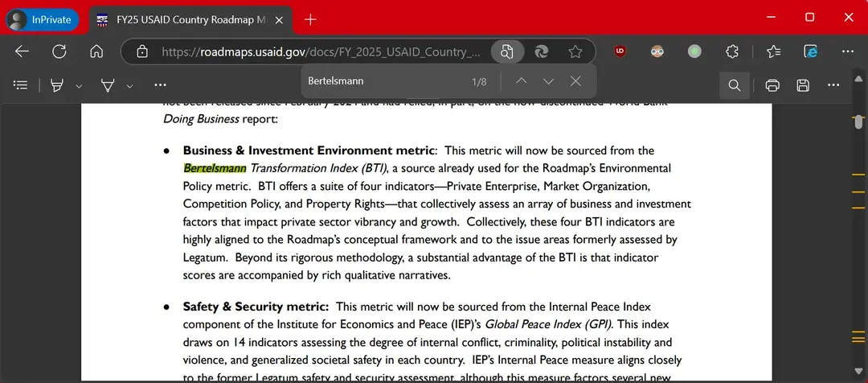Jump to previous Bertelsmann search result
Viewport: 868px width, 383px height.
521,81
